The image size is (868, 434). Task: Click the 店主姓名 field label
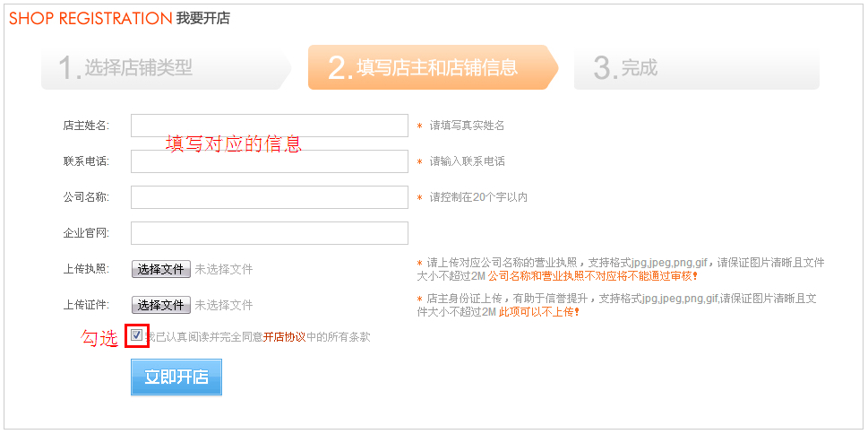(86, 126)
